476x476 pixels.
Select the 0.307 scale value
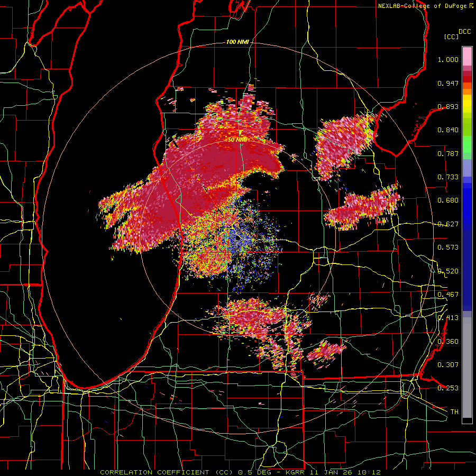click(x=448, y=365)
